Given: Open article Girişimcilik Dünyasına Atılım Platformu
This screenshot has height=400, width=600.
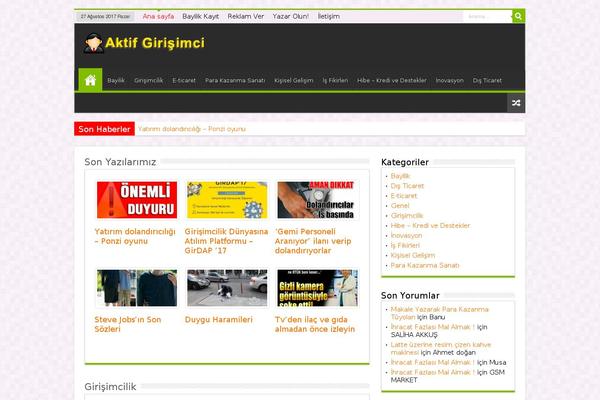Looking at the screenshot, I should [x=226, y=241].
